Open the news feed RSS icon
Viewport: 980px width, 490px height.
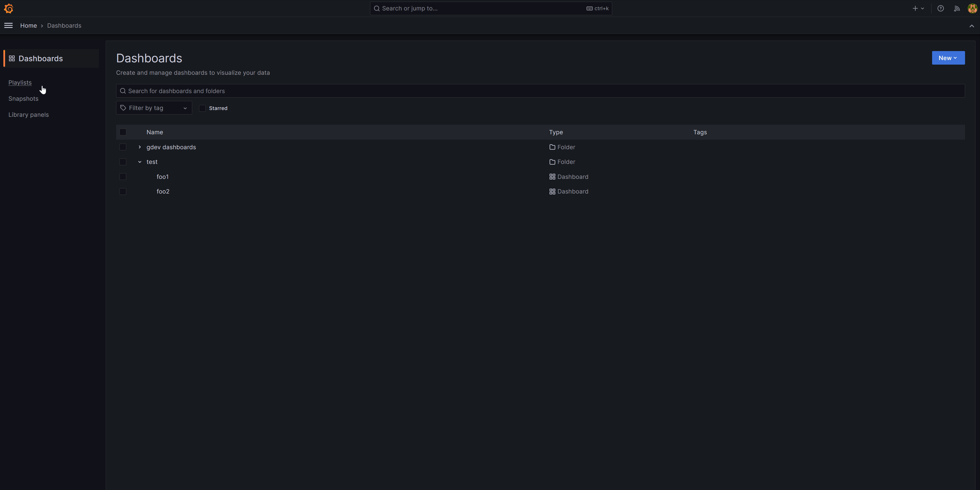click(956, 8)
